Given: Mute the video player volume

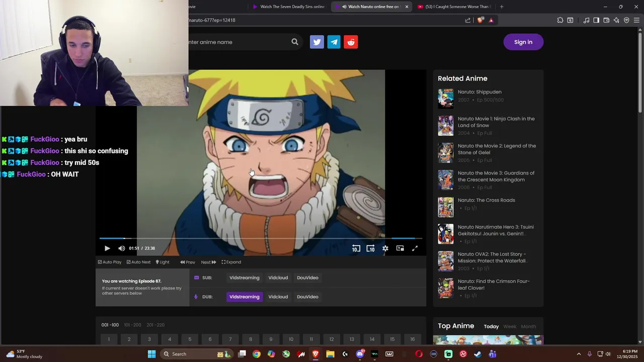Looking at the screenshot, I should [121, 248].
